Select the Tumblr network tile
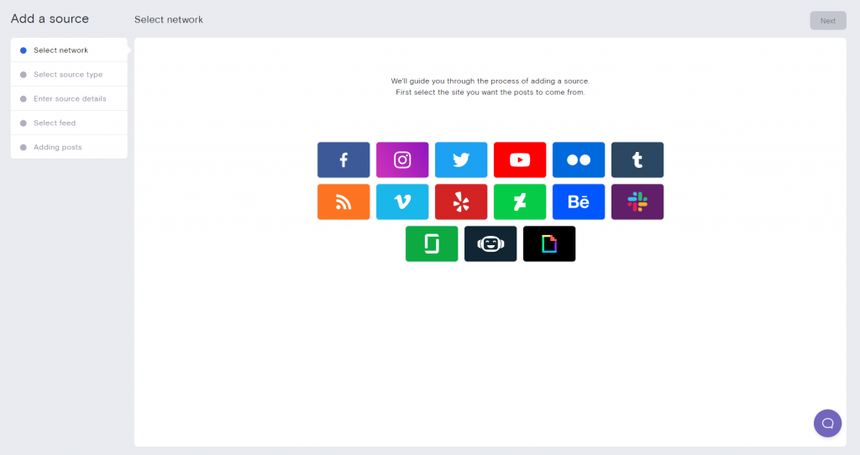 [x=637, y=160]
